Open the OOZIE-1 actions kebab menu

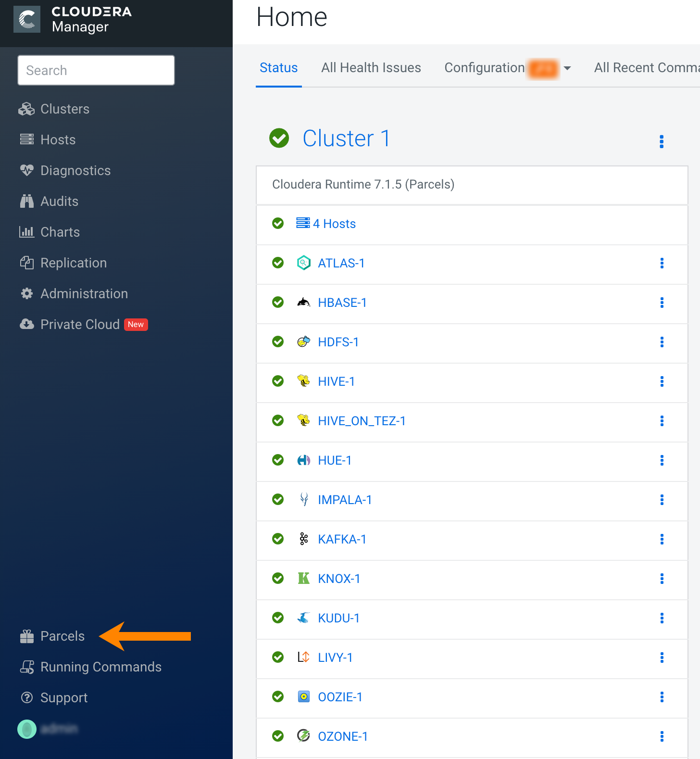pos(662,697)
